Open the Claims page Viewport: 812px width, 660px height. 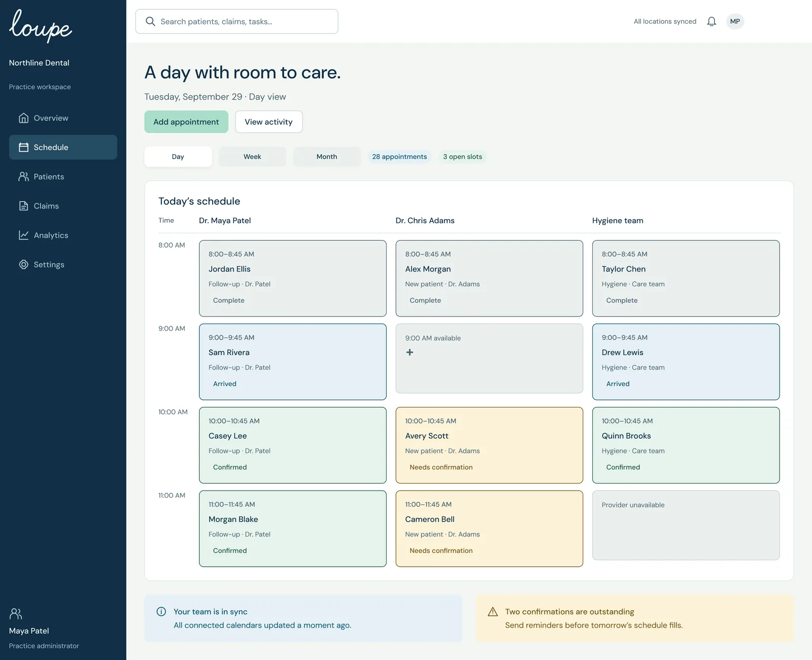[63, 206]
